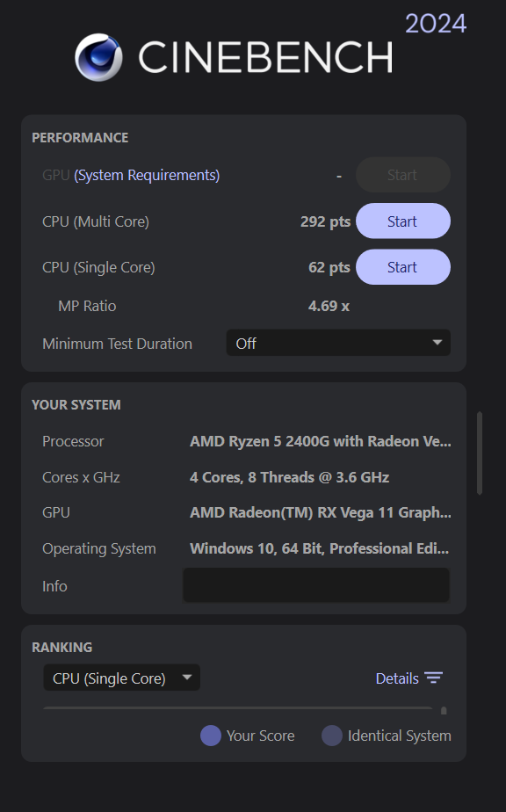Click the RANKING section header
The image size is (506, 812).
(62, 647)
